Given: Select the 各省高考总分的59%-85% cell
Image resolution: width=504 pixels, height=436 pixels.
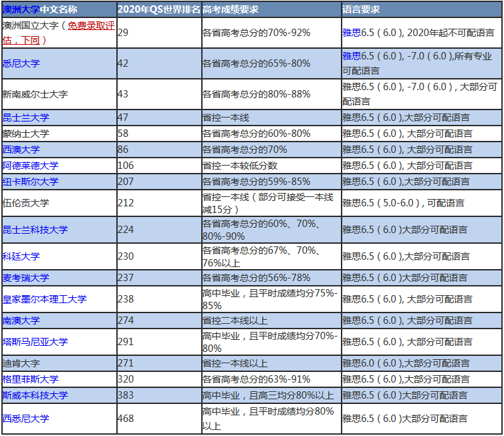Looking at the screenshot, I should click(x=271, y=182).
